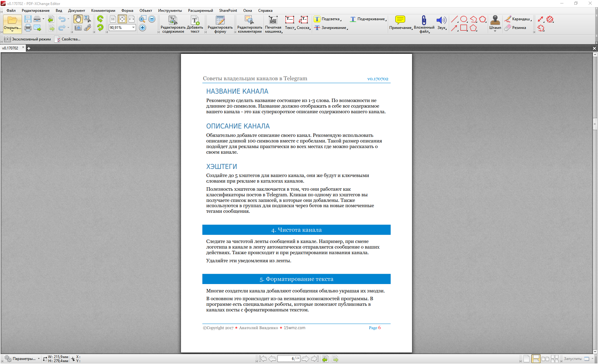Select the Select Text tool
This screenshot has width=598, height=364.
pos(87,19)
